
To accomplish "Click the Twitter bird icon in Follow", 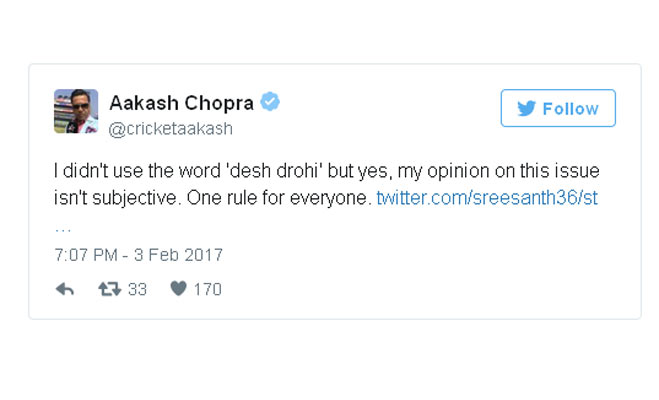I will coord(526,108).
